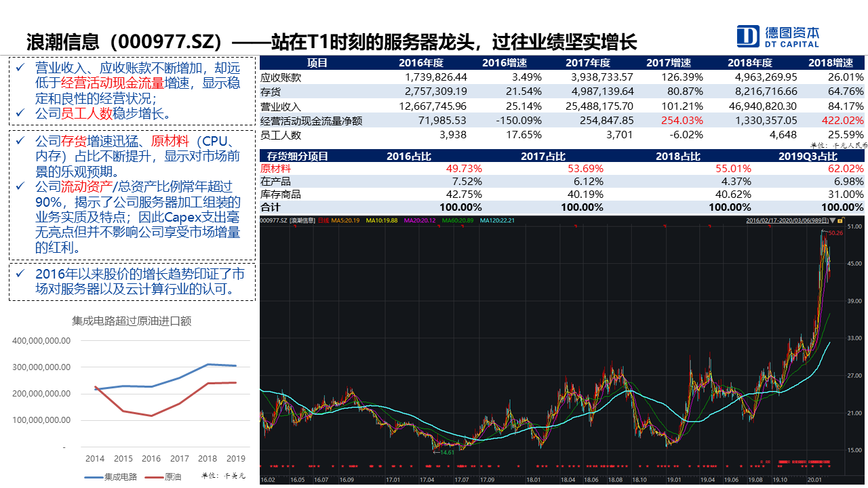Select the MA60:20.89 indicator label

pos(459,220)
